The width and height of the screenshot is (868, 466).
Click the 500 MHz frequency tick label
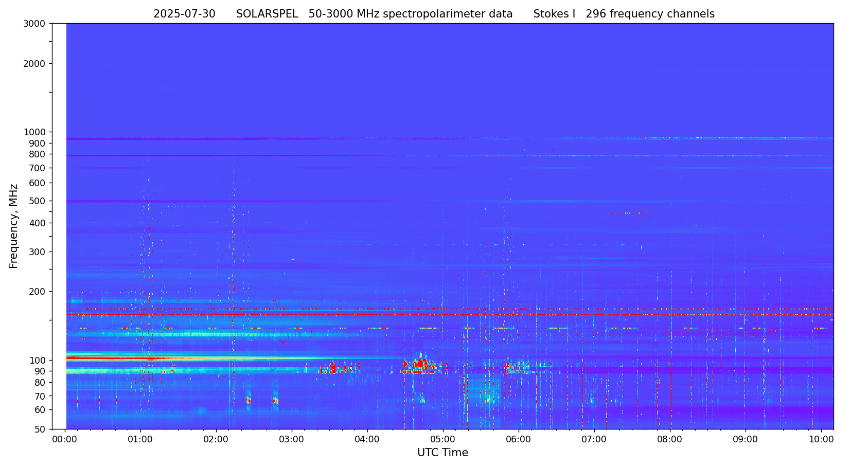click(37, 201)
